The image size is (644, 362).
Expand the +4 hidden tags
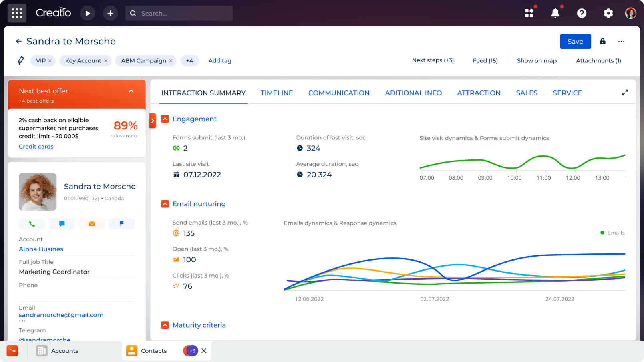189,60
